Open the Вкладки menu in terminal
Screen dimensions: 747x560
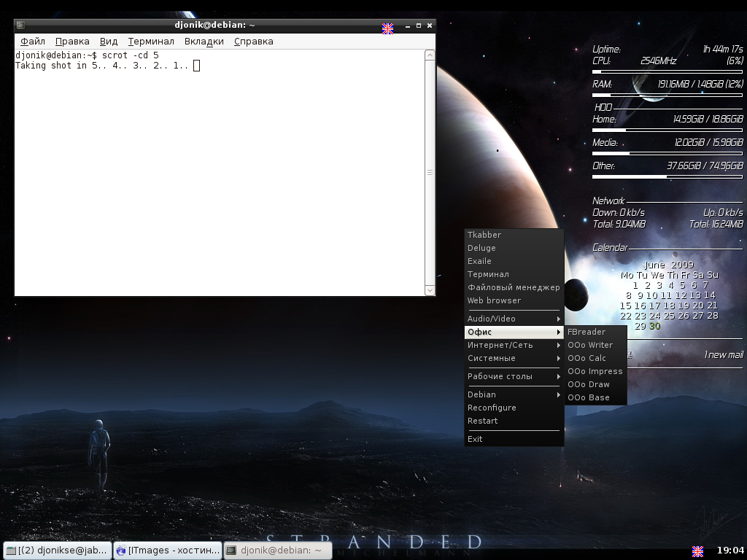click(204, 42)
